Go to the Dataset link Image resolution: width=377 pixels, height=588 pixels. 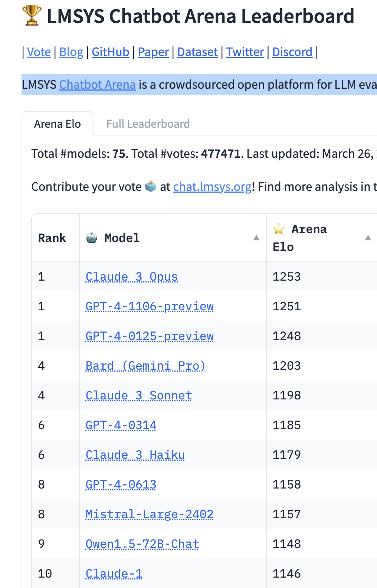tap(197, 52)
